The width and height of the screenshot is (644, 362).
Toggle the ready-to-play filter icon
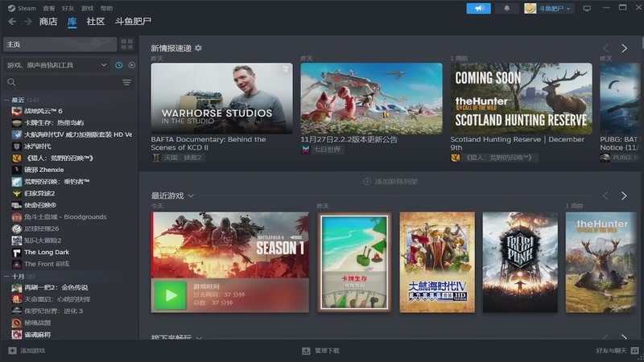click(131, 65)
